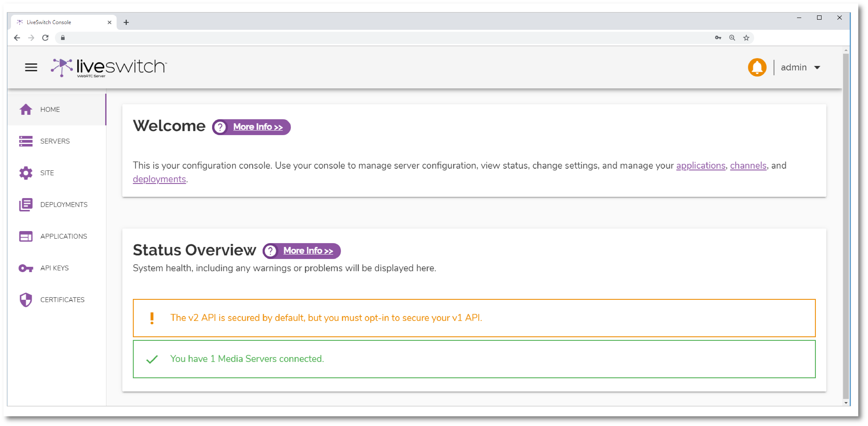Open the DEPLOYMENTS sidebar item
Image resolution: width=868 pixels, height=426 pixels.
tap(64, 205)
